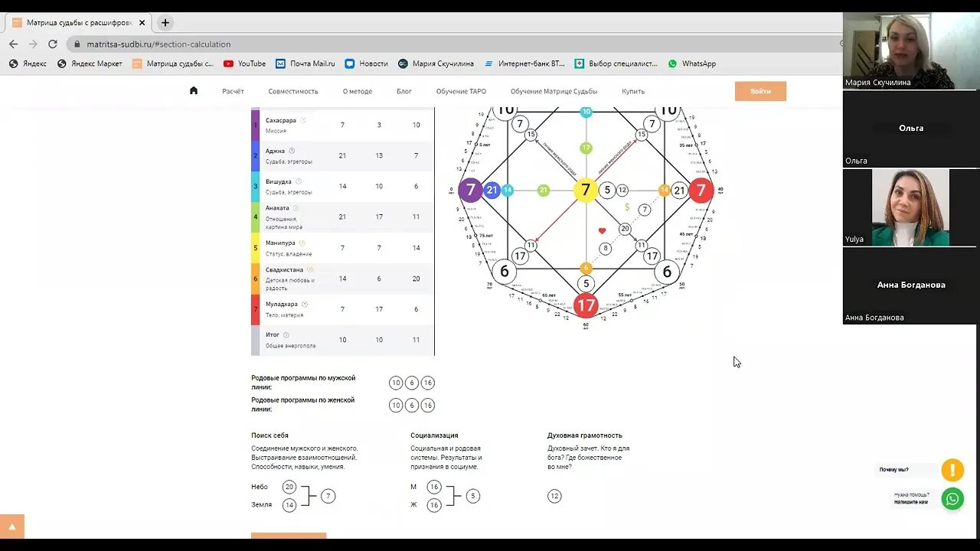Open the Новости bookmark
This screenshot has width=980, height=551.
click(366, 64)
